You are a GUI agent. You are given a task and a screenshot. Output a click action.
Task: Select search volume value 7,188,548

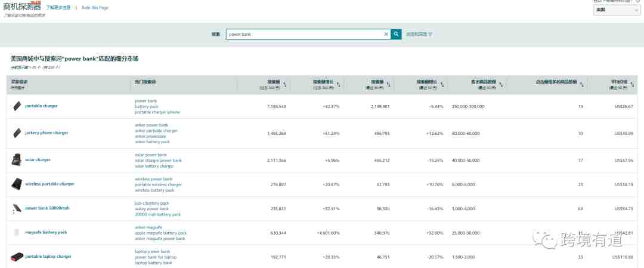pos(276,106)
